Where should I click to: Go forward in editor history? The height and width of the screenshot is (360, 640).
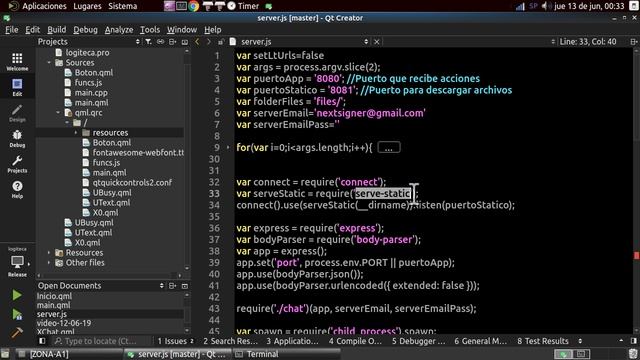(x=209, y=42)
